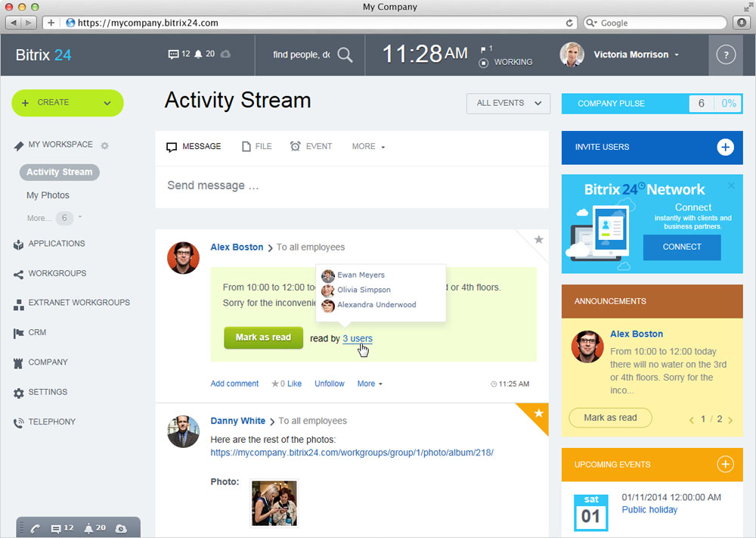
Task: Click the Workgroups share icon in sidebar
Action: pyautogui.click(x=18, y=275)
